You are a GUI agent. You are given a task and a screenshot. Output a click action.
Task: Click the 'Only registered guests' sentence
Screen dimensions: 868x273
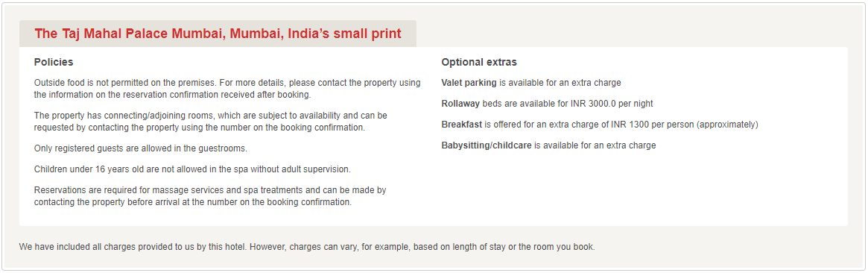click(141, 148)
